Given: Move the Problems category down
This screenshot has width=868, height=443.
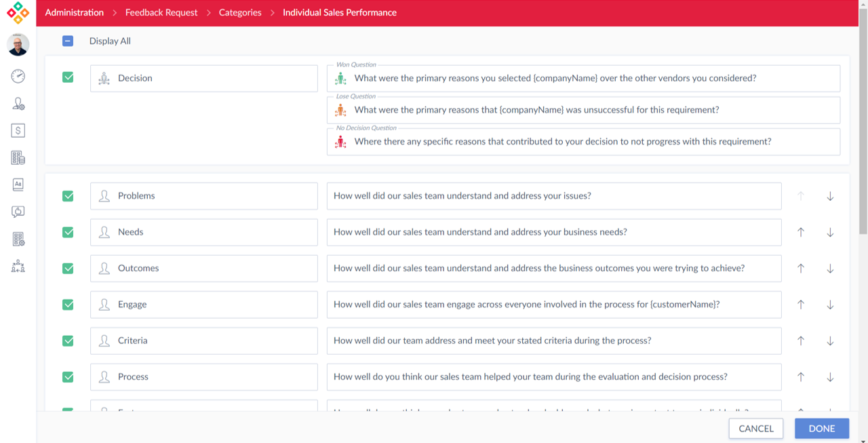Looking at the screenshot, I should (830, 196).
